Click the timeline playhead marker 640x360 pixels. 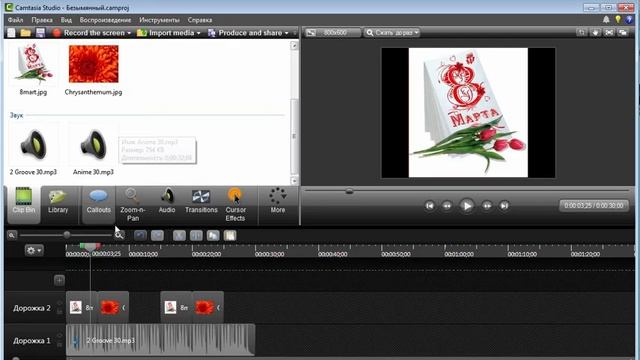(x=90, y=247)
